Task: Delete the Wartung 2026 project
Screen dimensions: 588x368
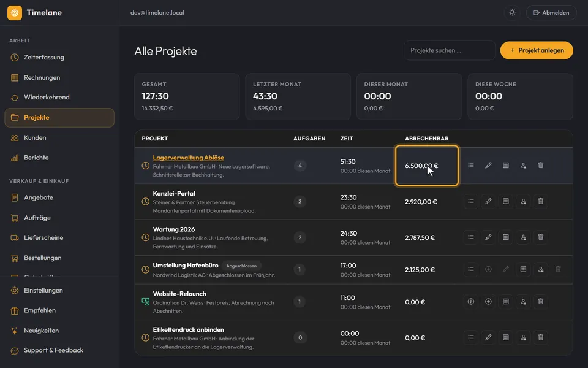Action: click(x=540, y=237)
